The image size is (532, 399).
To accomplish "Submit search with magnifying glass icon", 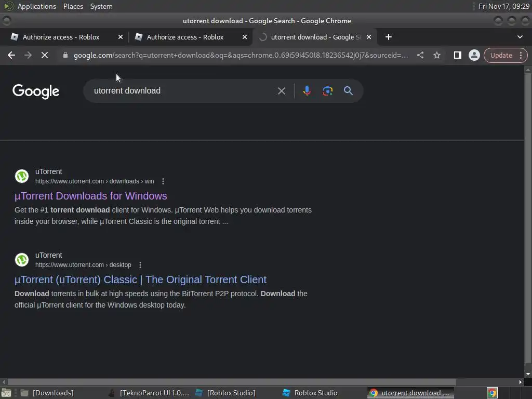I will coord(348,91).
